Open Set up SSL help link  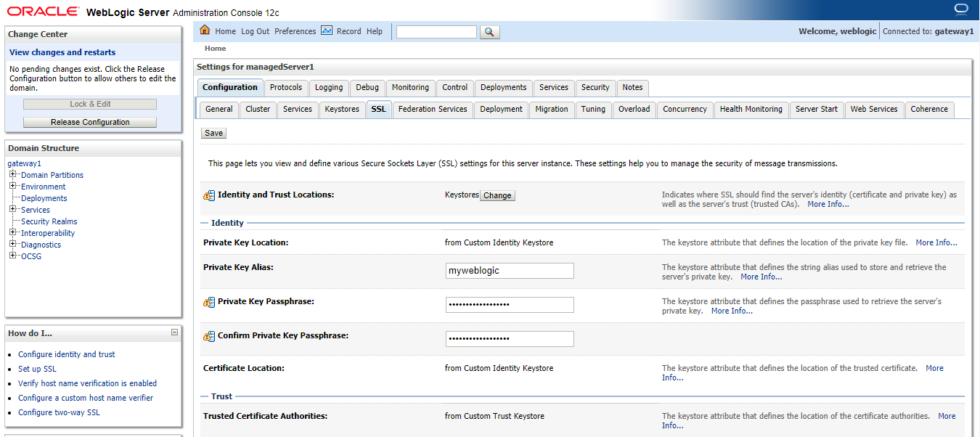coord(37,369)
